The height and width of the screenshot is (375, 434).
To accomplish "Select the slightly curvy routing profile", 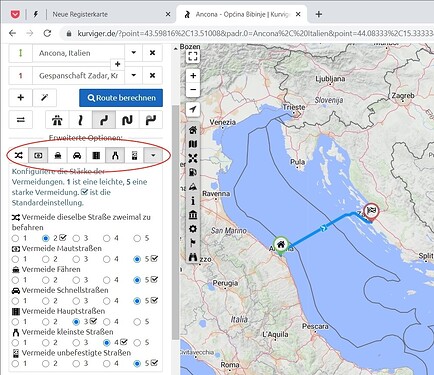I will [x=80, y=120].
